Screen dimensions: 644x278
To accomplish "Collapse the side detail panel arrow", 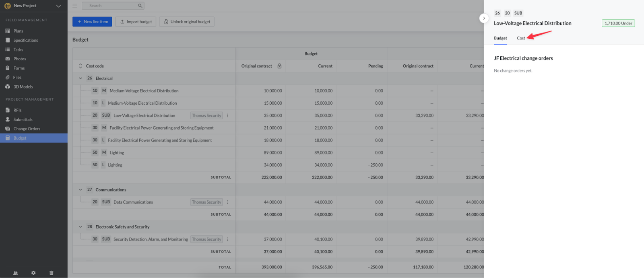I will click(484, 18).
